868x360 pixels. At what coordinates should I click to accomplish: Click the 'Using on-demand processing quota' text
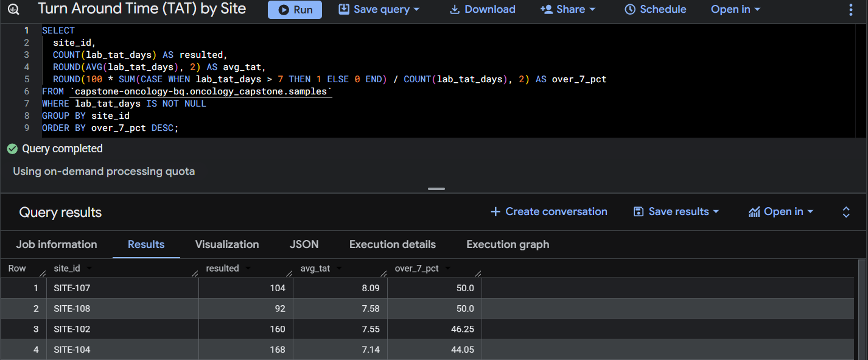point(104,171)
